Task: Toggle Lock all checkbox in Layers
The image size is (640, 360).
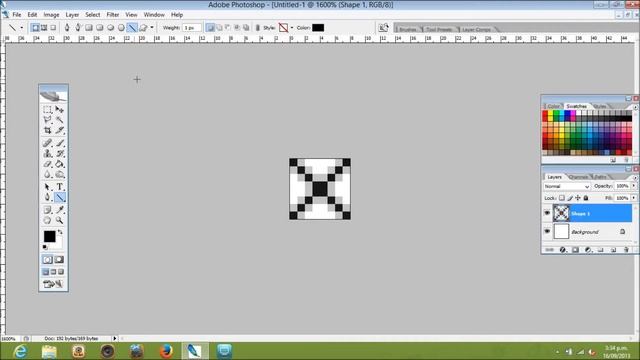Action: pos(586,198)
